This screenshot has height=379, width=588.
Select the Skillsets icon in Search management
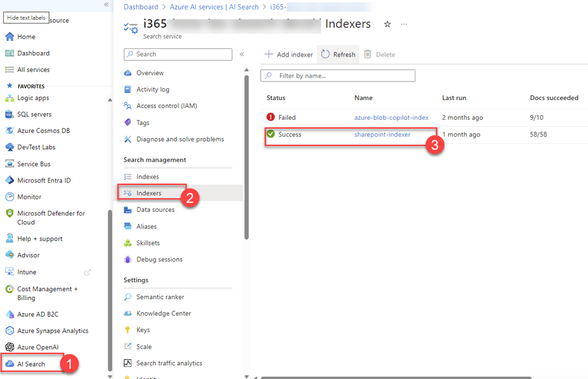click(x=128, y=243)
